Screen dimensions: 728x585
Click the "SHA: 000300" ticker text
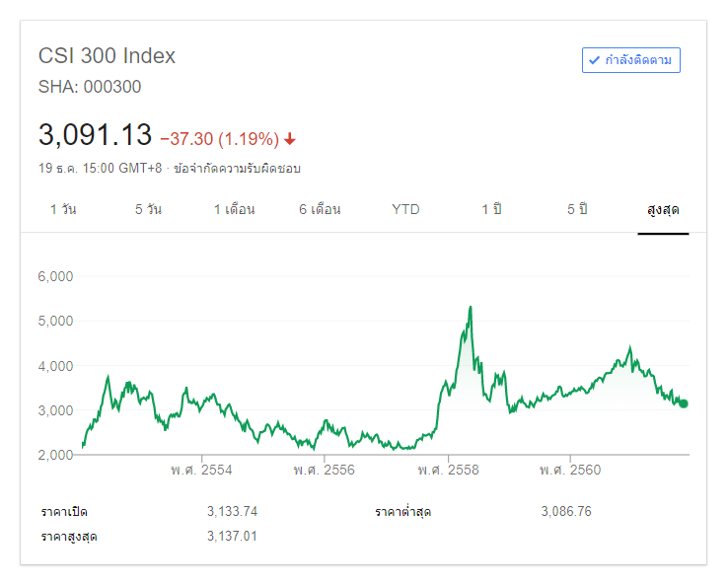pos(90,87)
